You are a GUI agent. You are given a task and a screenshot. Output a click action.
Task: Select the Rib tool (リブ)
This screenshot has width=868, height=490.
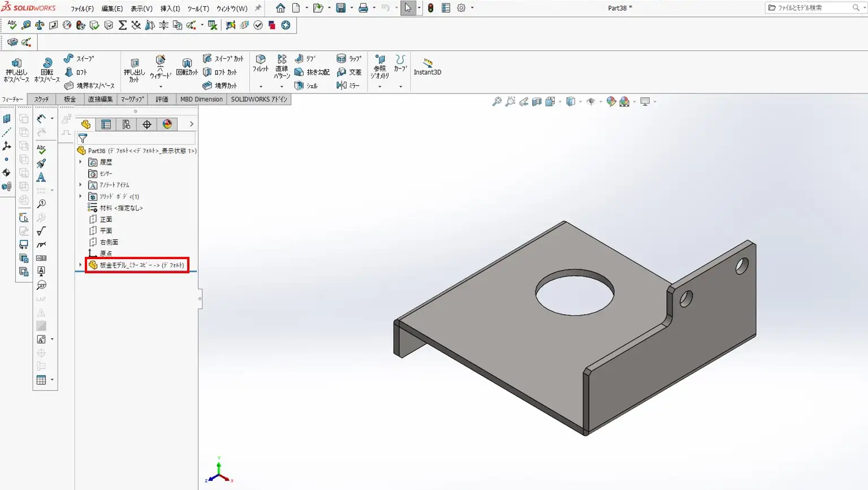[x=305, y=58]
